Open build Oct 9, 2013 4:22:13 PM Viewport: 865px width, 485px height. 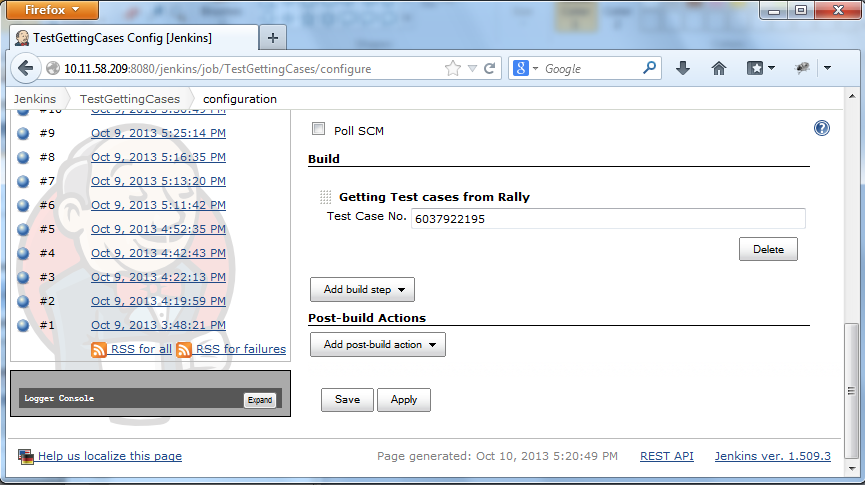click(x=158, y=277)
